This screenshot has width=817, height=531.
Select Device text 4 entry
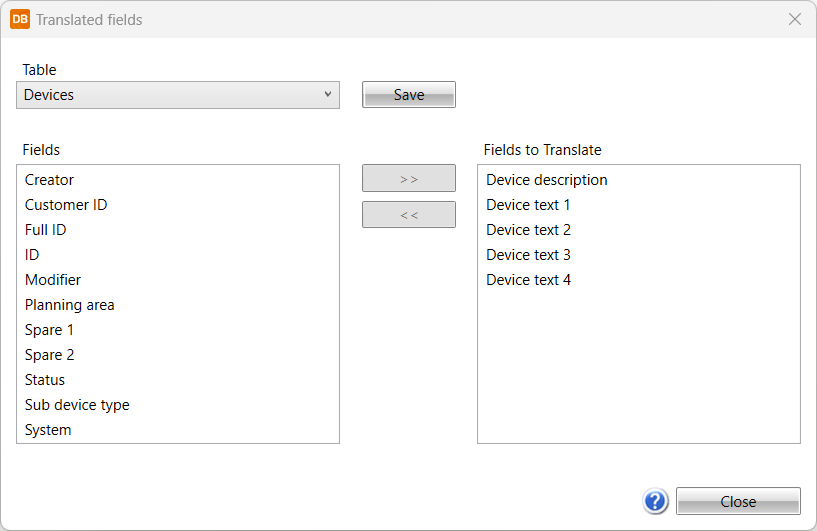tap(639, 280)
